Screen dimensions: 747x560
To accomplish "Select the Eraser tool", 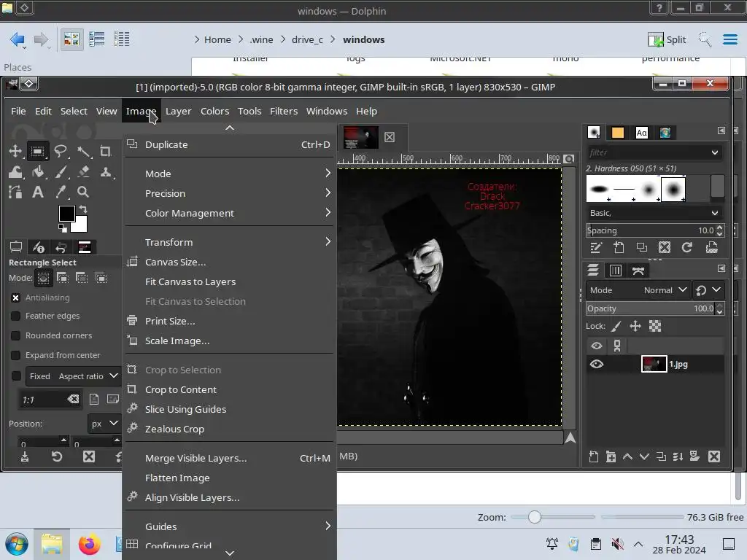I will coord(84,172).
